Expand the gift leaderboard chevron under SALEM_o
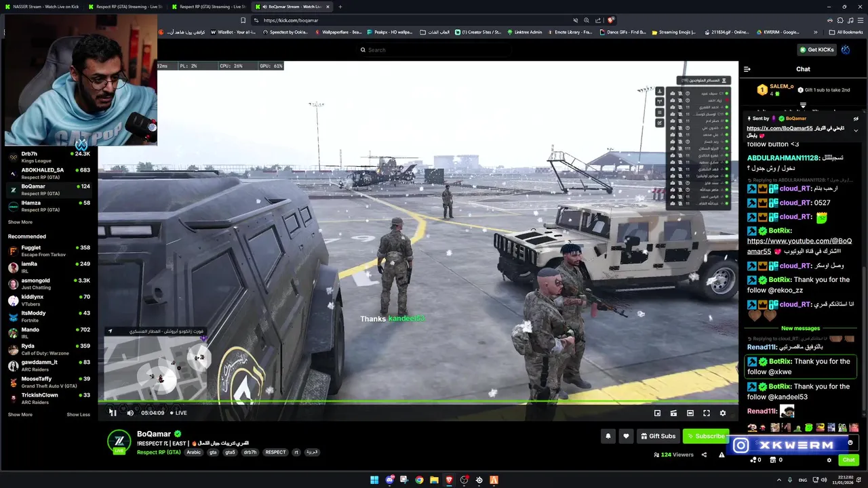Screen dimensions: 868x488 coord(803,105)
